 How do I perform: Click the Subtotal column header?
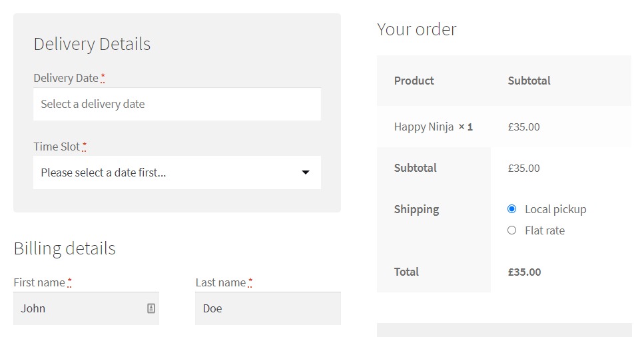(x=529, y=81)
